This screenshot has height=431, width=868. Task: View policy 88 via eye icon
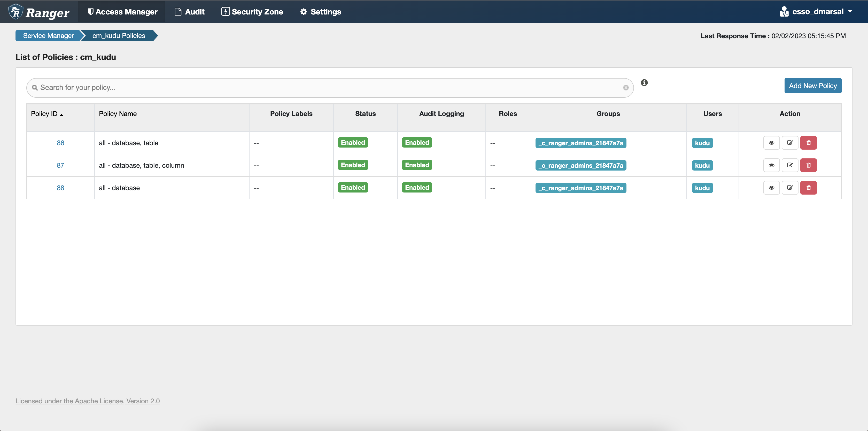coord(771,188)
